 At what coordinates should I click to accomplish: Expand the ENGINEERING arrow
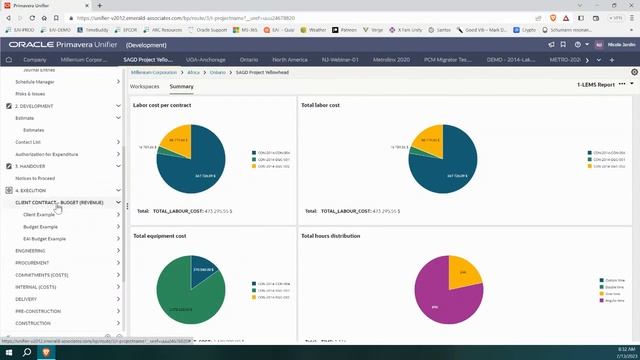pyautogui.click(x=118, y=251)
